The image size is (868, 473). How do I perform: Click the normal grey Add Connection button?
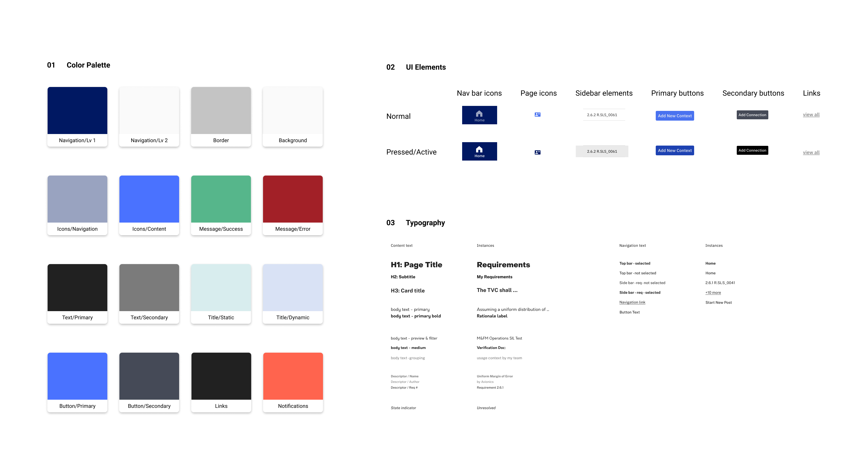tap(752, 115)
